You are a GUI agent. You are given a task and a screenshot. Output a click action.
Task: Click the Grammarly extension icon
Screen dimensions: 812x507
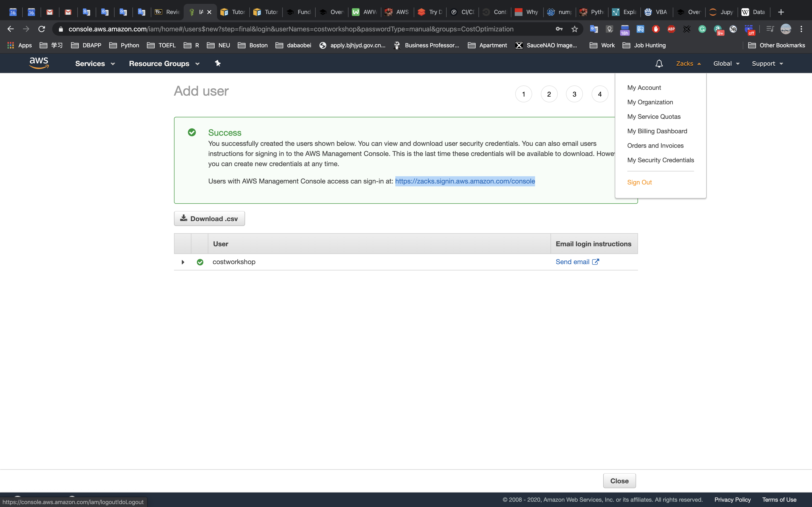[702, 29]
